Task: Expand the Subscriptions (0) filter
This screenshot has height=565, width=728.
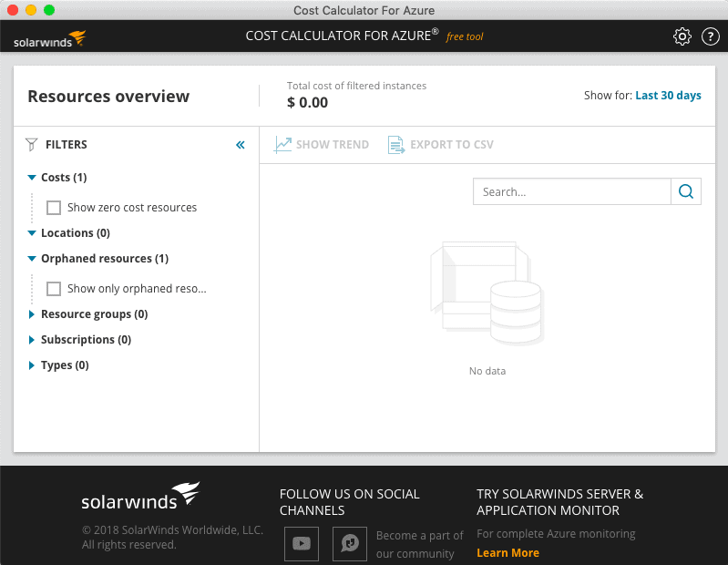Action: [32, 340]
